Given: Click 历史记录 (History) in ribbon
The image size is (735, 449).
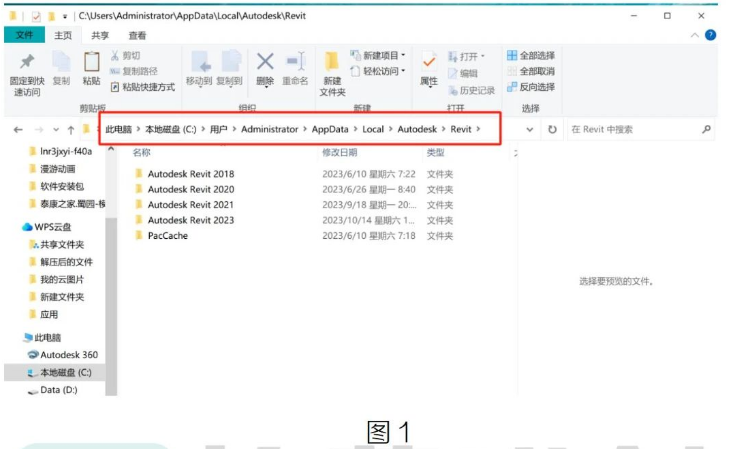Looking at the screenshot, I should pos(472,90).
